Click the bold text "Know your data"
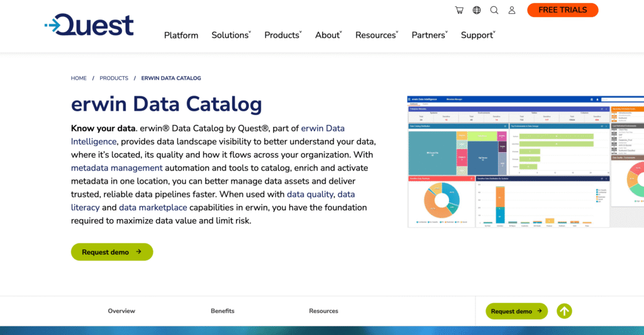Image resolution: width=644 pixels, height=335 pixels. point(103,128)
